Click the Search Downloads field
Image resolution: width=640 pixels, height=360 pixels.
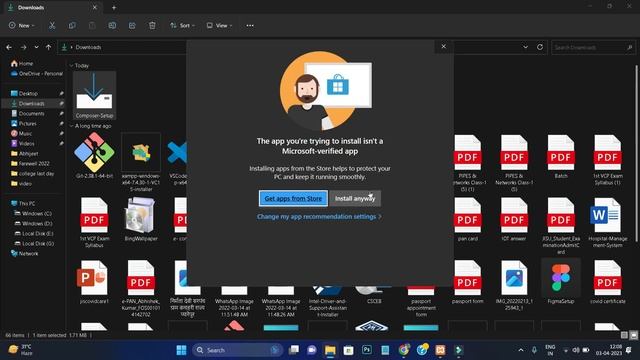tap(593, 47)
